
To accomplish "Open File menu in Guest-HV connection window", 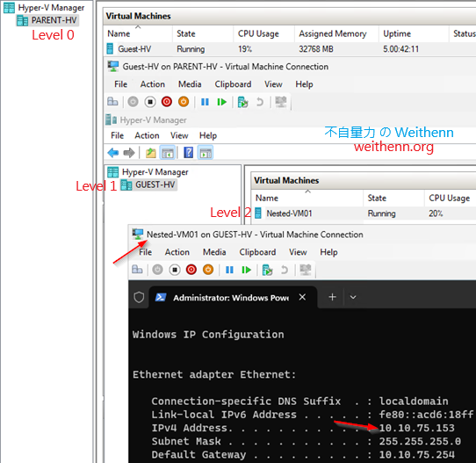I will tap(120, 84).
